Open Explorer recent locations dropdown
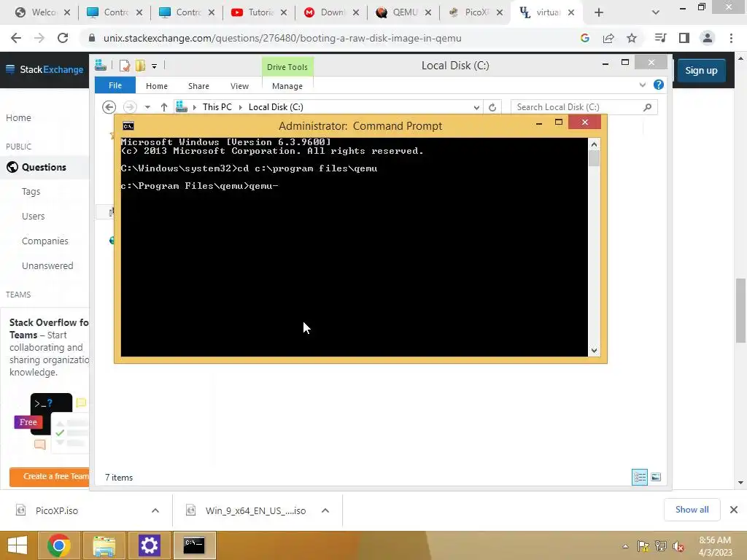The height and width of the screenshot is (560, 747). click(x=147, y=107)
